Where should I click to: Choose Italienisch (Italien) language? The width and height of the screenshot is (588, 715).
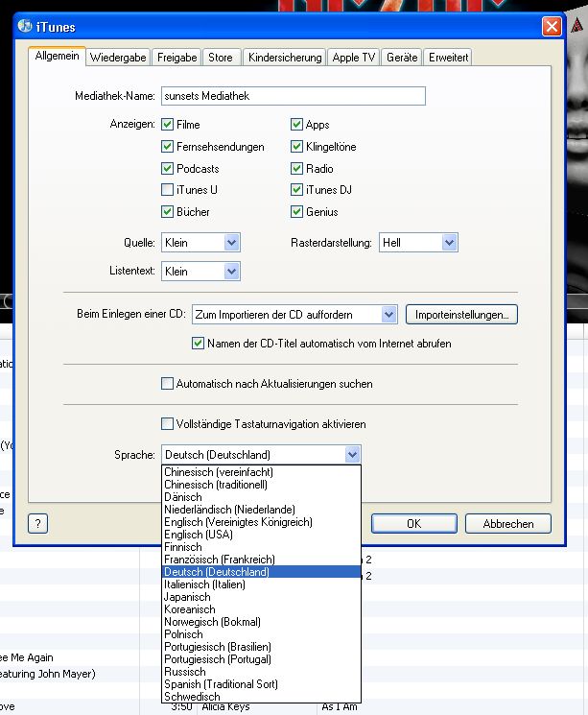click(262, 584)
